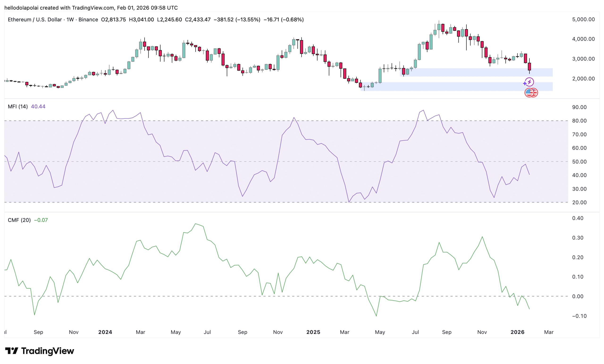Click the CMF value −0.07
The width and height of the screenshot is (604, 364).
[x=41, y=220]
